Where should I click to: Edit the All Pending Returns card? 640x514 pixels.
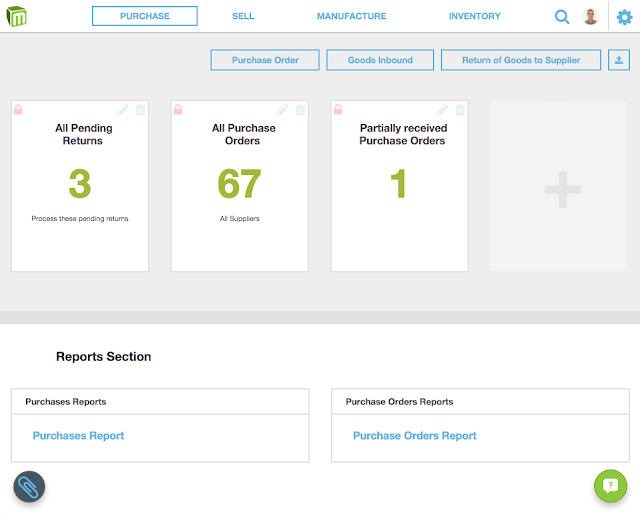point(122,109)
